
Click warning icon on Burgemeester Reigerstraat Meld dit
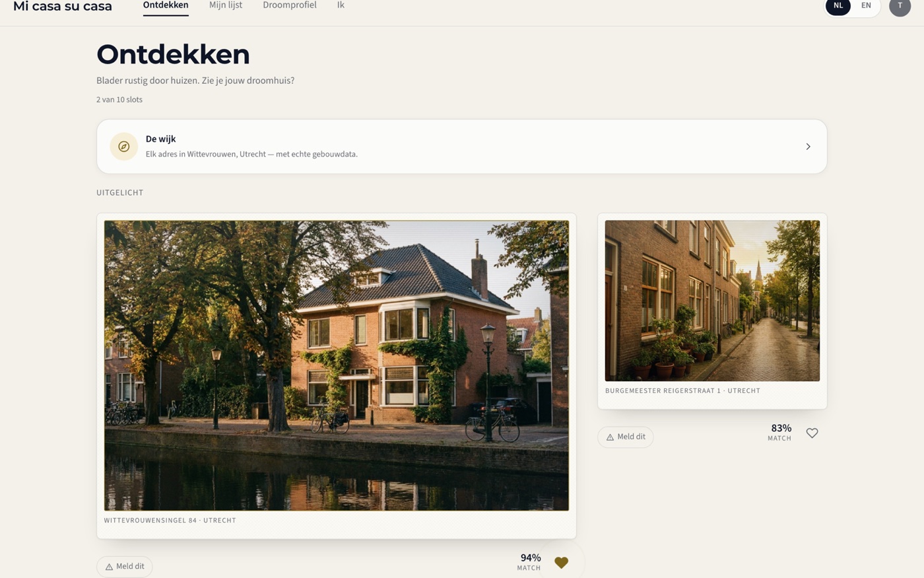pos(610,437)
